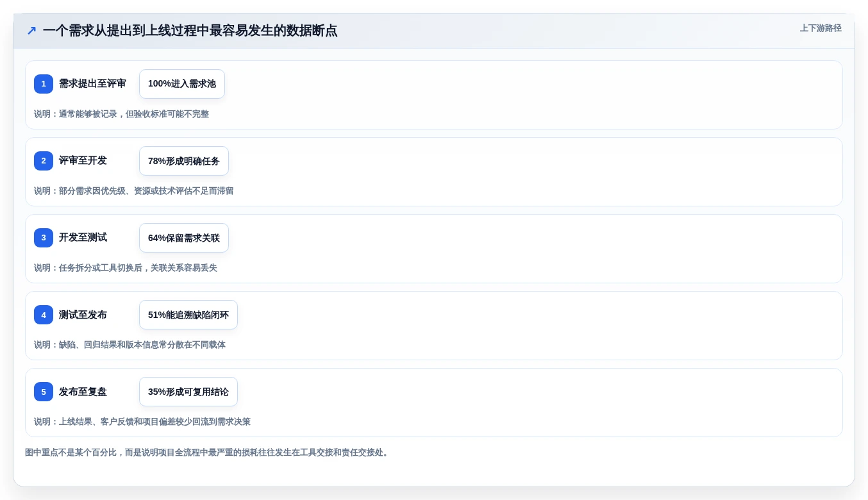868x500 pixels.
Task: Select the 78%形成明确任务 pill
Action: point(184,161)
